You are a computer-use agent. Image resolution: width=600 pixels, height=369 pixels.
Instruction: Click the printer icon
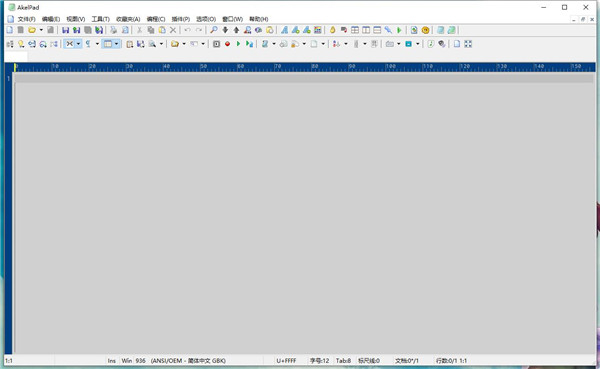point(114,30)
